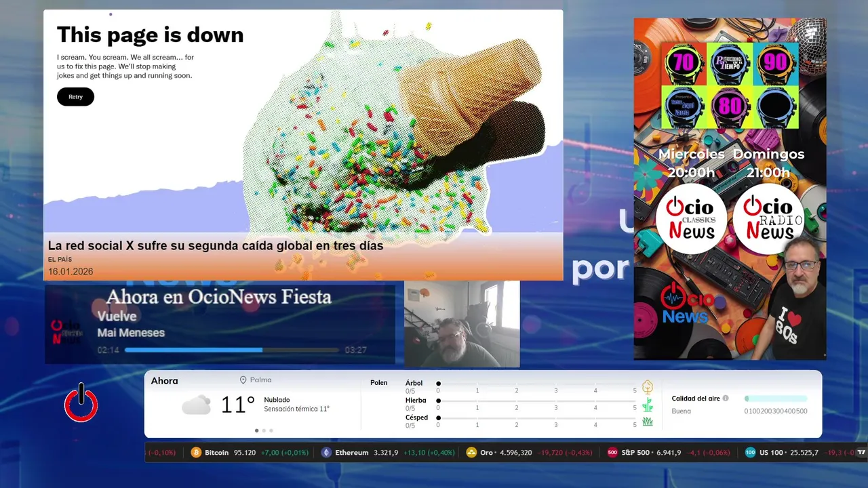Click the Retry button on the down page
The height and width of the screenshot is (488, 868).
tap(75, 97)
